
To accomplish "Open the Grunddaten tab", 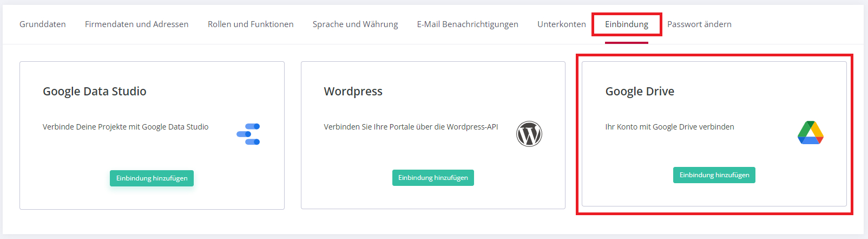I will click(x=43, y=24).
